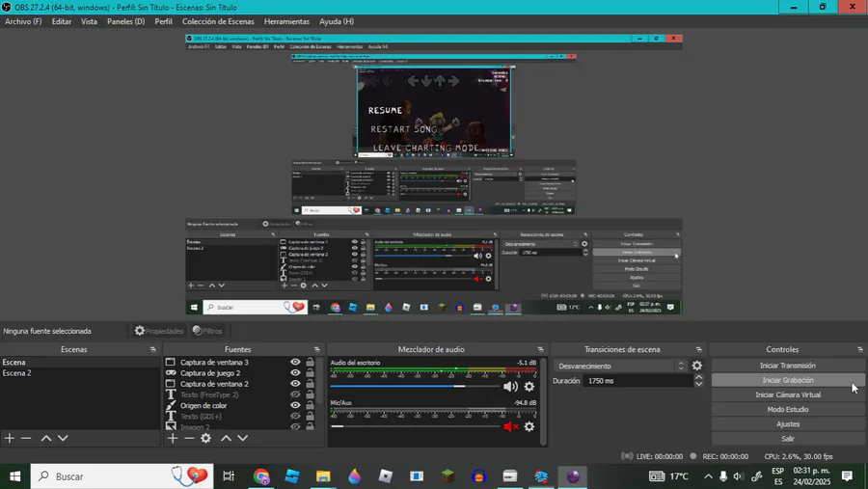Move the scene down in Escenas panel
Viewport: 868px width, 489px height.
pos(63,438)
